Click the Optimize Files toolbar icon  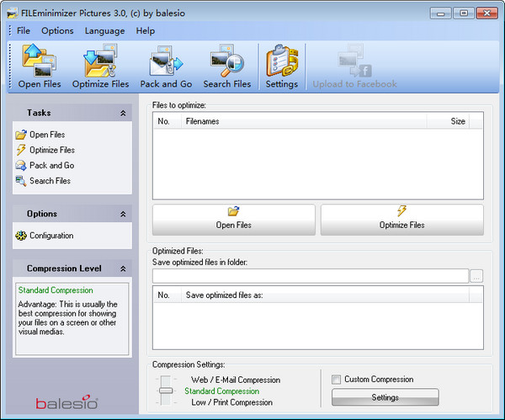100,66
